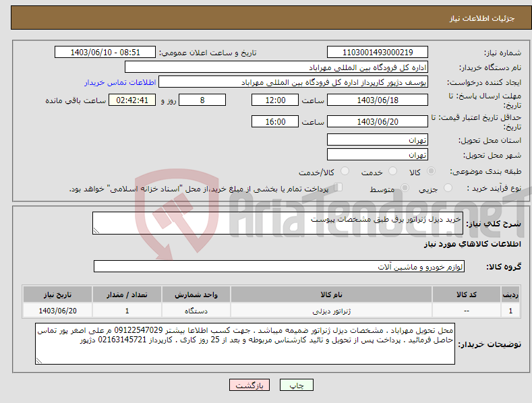Screen dimensions: 532x403
Task: Click the شهر محل تحویل field
Action: click(x=378, y=155)
